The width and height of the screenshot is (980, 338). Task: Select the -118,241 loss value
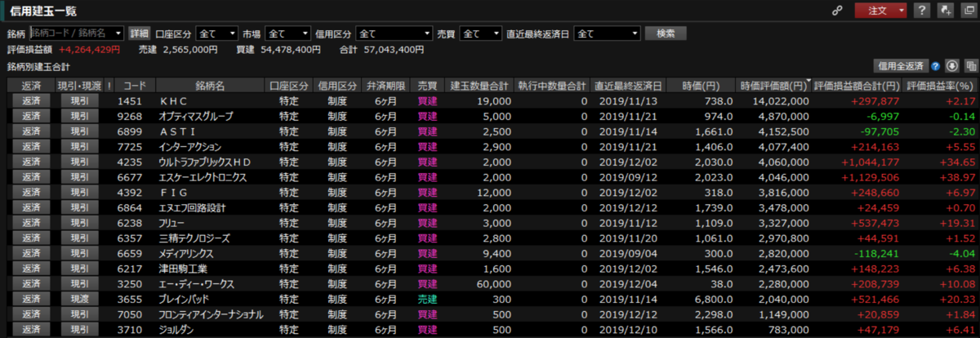[x=874, y=254]
